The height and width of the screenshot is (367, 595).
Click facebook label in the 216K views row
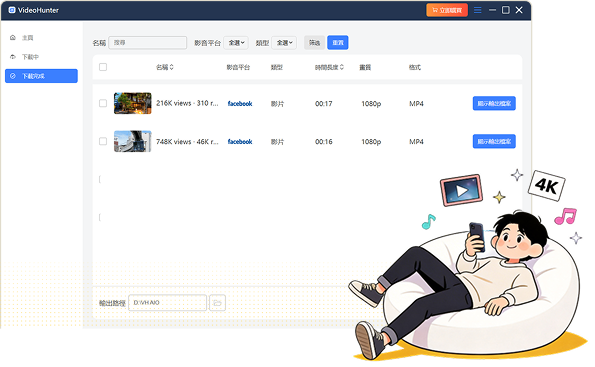(240, 104)
